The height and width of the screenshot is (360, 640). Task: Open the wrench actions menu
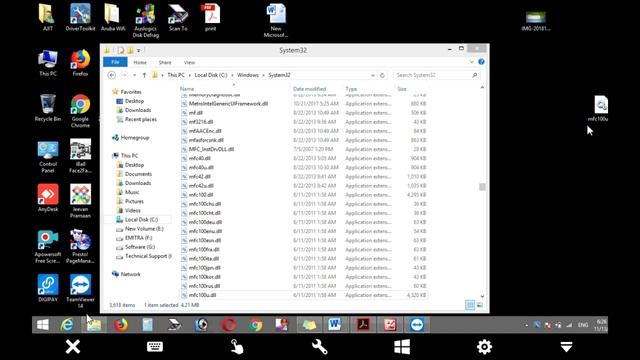tap(320, 347)
